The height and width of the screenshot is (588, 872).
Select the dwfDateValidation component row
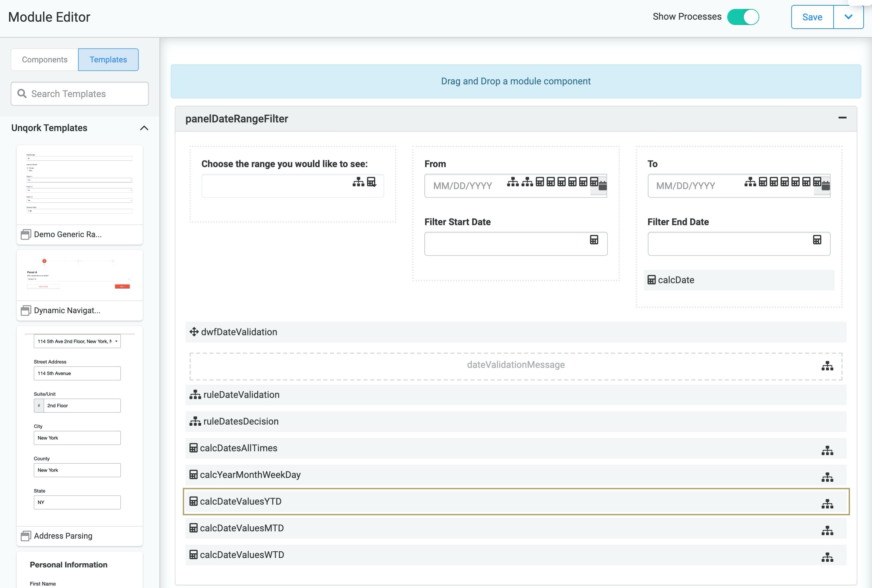coord(516,332)
